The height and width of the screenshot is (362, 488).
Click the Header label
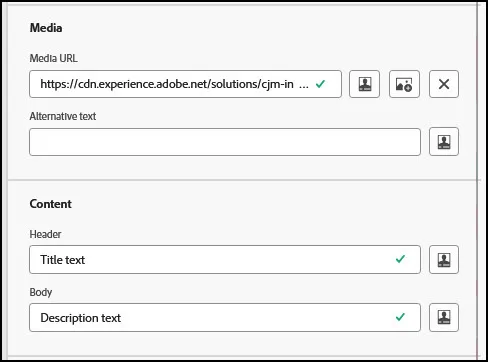click(45, 234)
